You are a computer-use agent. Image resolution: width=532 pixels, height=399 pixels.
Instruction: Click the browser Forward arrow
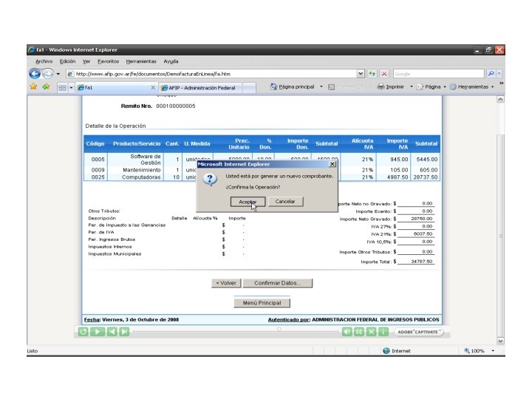click(x=48, y=74)
